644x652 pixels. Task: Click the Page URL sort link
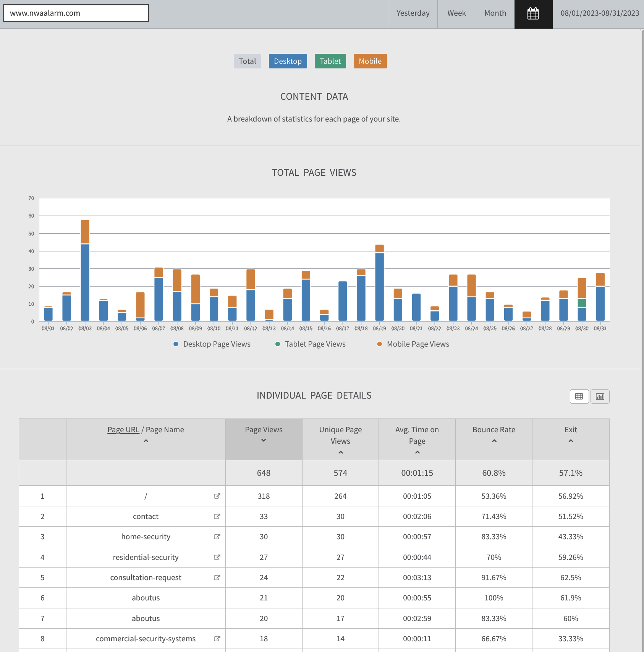[x=123, y=430]
